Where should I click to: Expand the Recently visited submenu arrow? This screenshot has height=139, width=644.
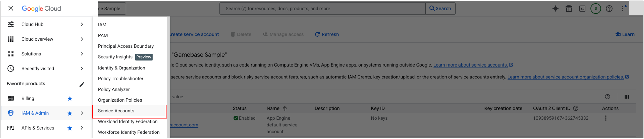point(82,68)
